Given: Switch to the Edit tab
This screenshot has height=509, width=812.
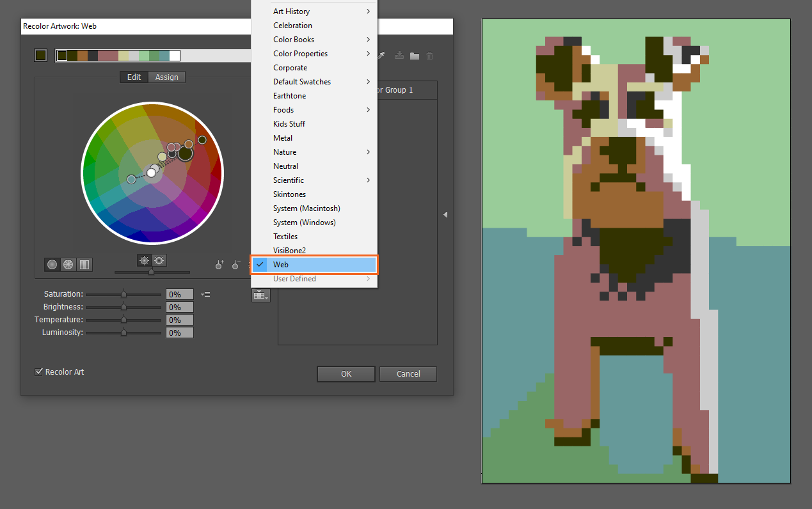Looking at the screenshot, I should pos(134,77).
